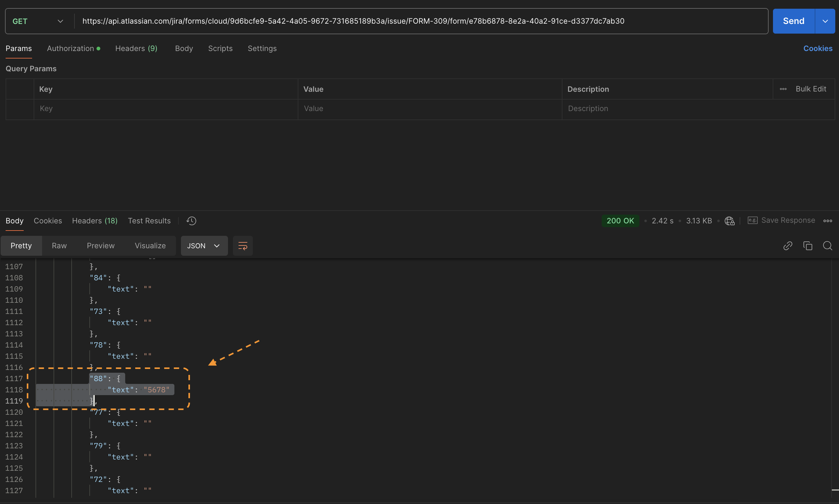Viewport: 839px width, 504px height.
Task: Copy response body to clipboard
Action: coord(807,246)
